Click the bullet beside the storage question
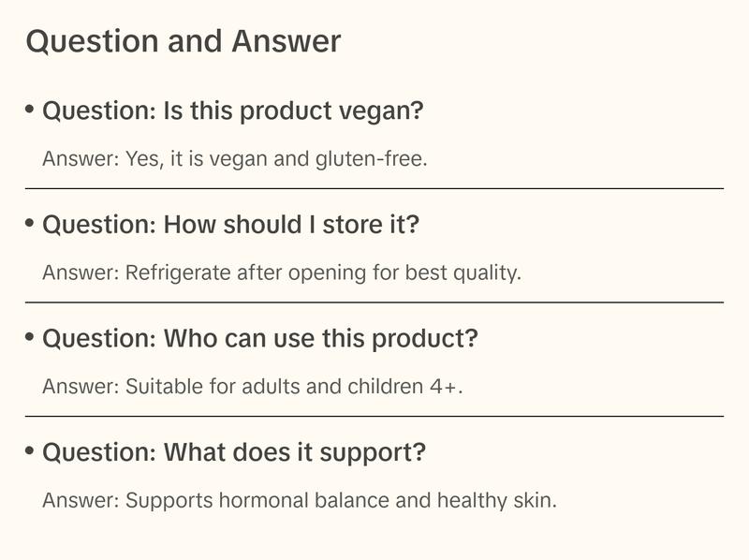This screenshot has height=560, width=749. (x=30, y=223)
